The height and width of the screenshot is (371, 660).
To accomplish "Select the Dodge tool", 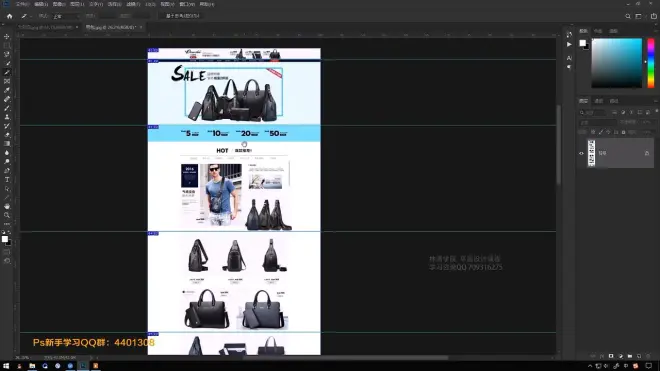I will [7, 162].
